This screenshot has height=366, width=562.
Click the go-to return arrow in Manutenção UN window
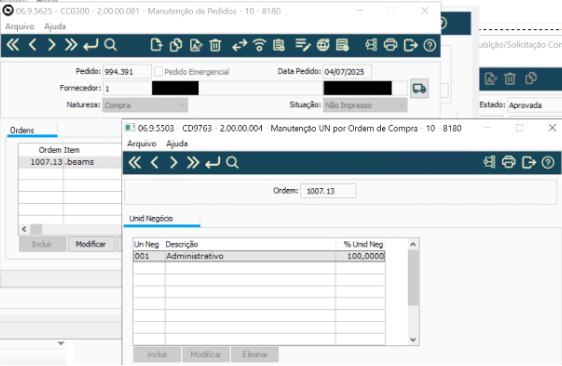(213, 163)
